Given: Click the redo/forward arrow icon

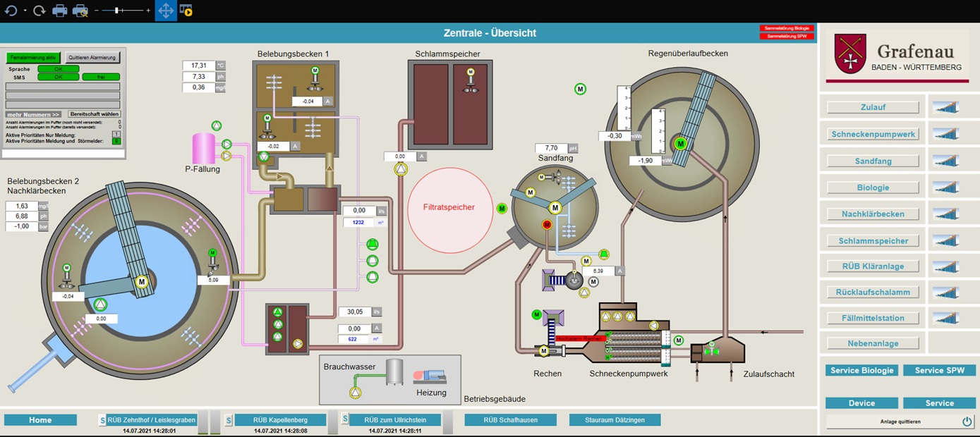Looking at the screenshot, I should [x=39, y=11].
